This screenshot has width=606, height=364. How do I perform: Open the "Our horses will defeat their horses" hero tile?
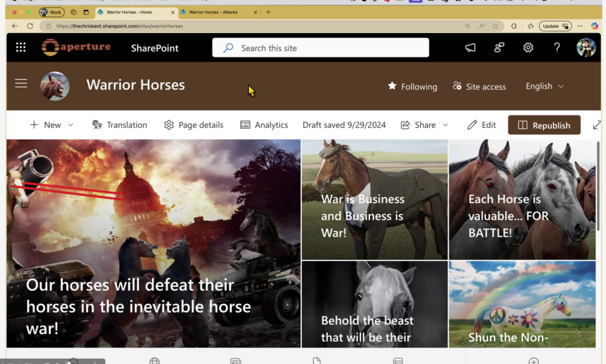tap(153, 243)
